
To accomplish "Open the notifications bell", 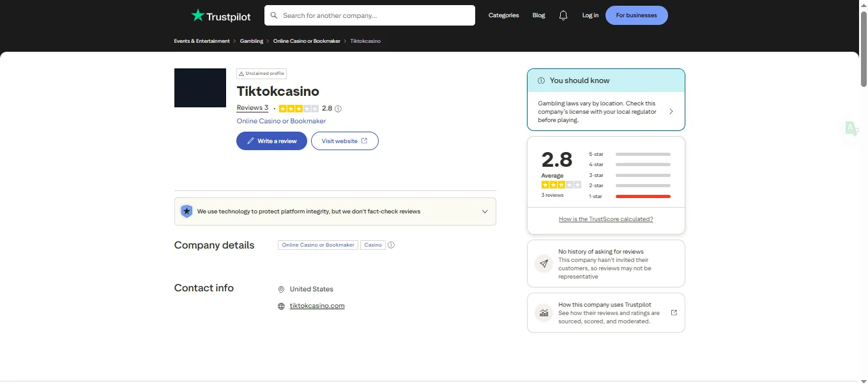I will point(563,15).
